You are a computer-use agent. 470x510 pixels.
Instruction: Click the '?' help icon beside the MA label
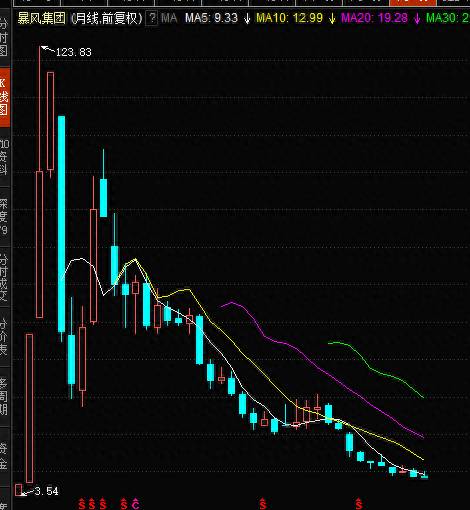(152, 18)
